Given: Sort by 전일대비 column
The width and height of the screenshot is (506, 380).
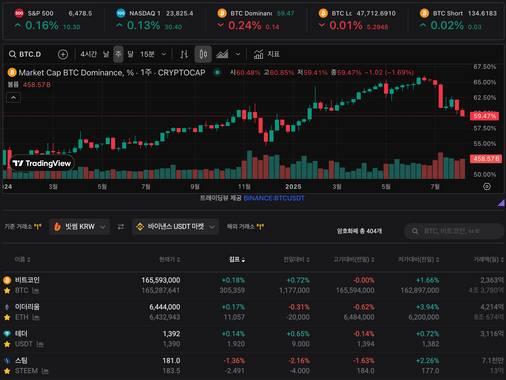Looking at the screenshot, I should (296, 259).
